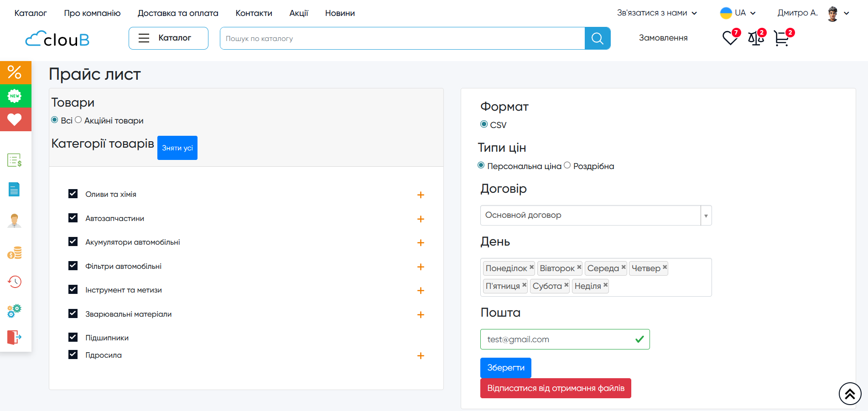Open the green NEW badge sidebar icon
This screenshot has height=411, width=868.
point(15,96)
